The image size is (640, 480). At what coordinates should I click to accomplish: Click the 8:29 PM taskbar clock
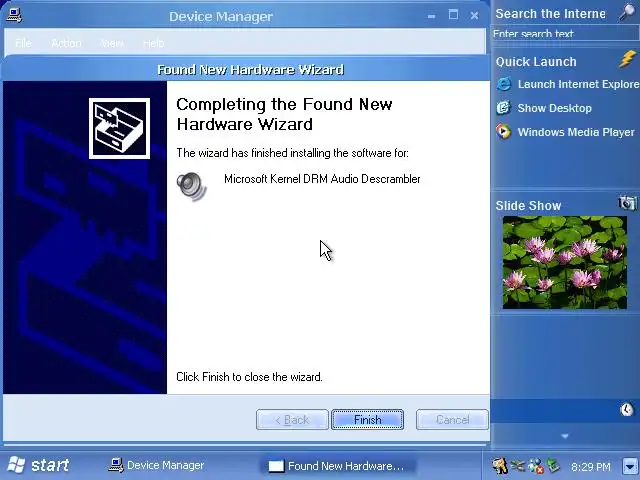tap(591, 466)
